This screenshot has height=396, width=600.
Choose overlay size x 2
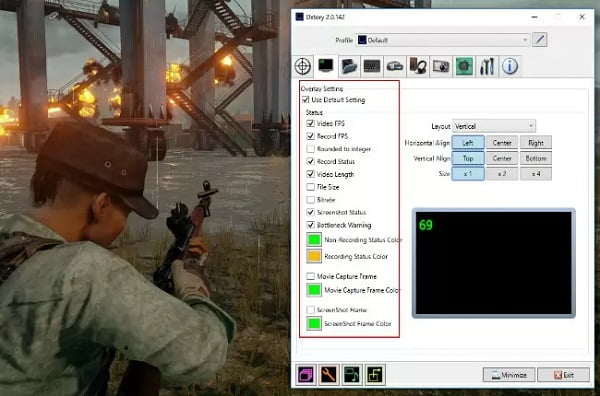pos(502,173)
